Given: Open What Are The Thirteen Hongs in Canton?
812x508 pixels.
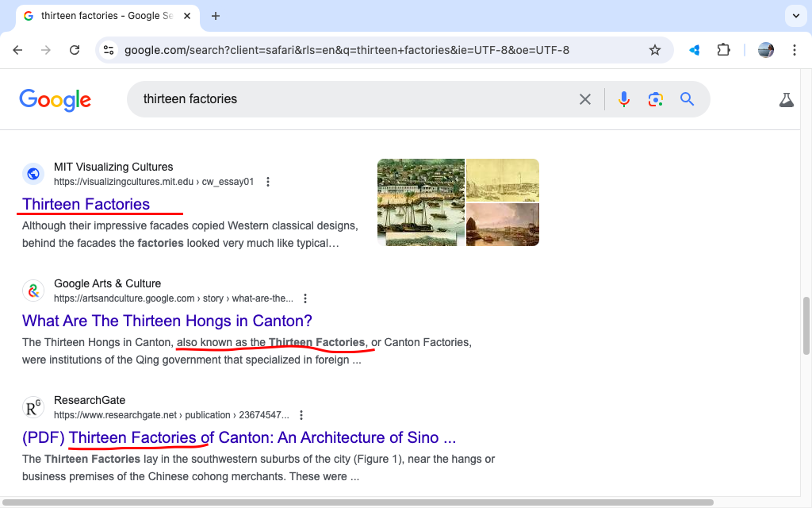Looking at the screenshot, I should click(167, 321).
